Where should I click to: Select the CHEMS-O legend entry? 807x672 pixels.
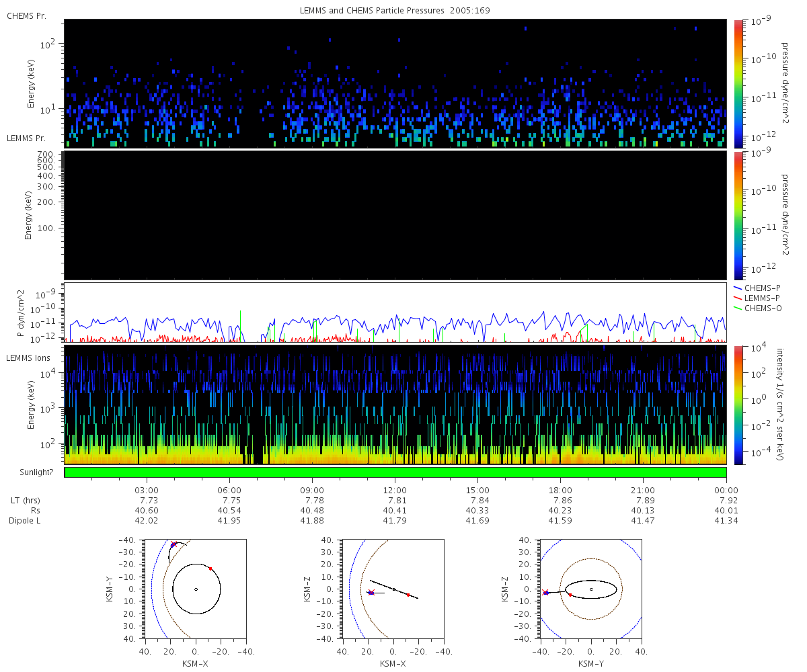pos(761,308)
